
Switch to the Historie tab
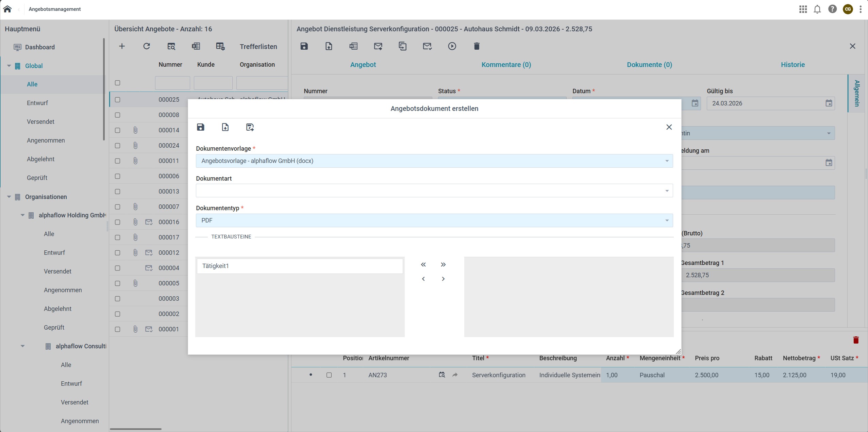point(792,65)
